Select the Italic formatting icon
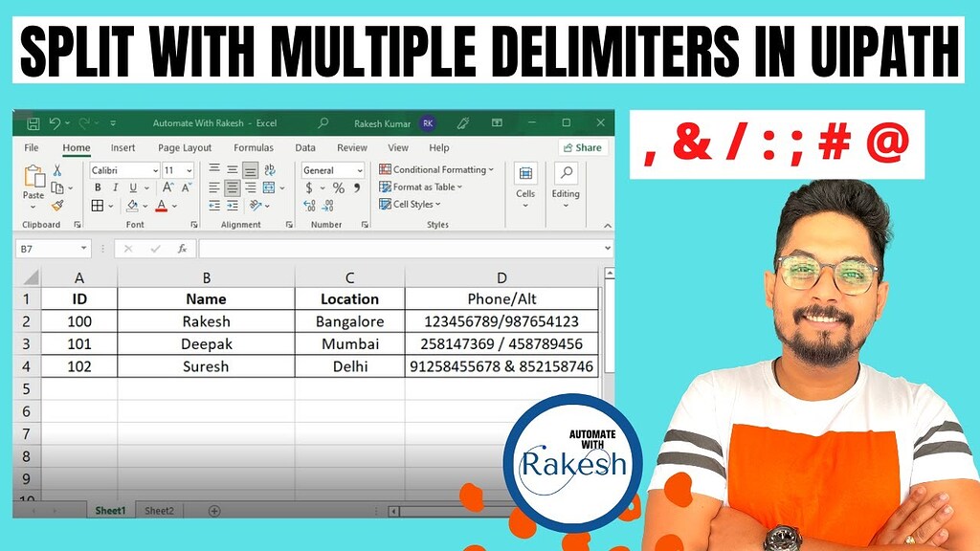This screenshot has height=551, width=980. pos(115,187)
